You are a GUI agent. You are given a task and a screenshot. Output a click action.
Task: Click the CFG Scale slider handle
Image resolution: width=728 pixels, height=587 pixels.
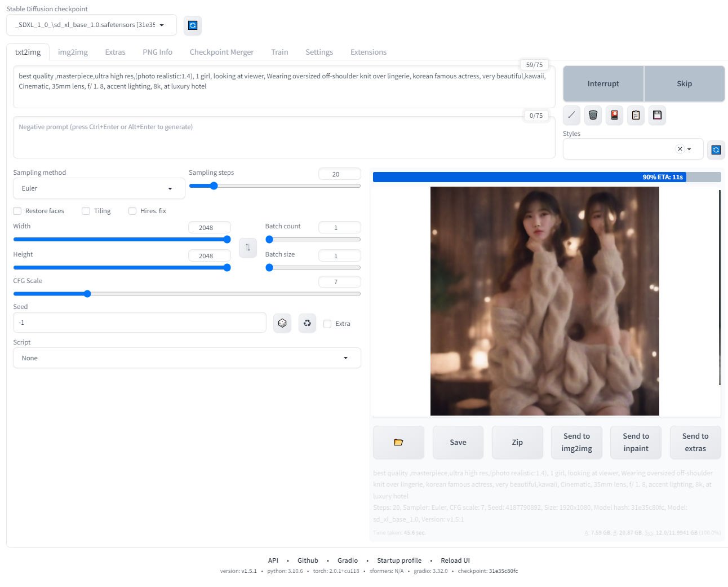(x=87, y=294)
